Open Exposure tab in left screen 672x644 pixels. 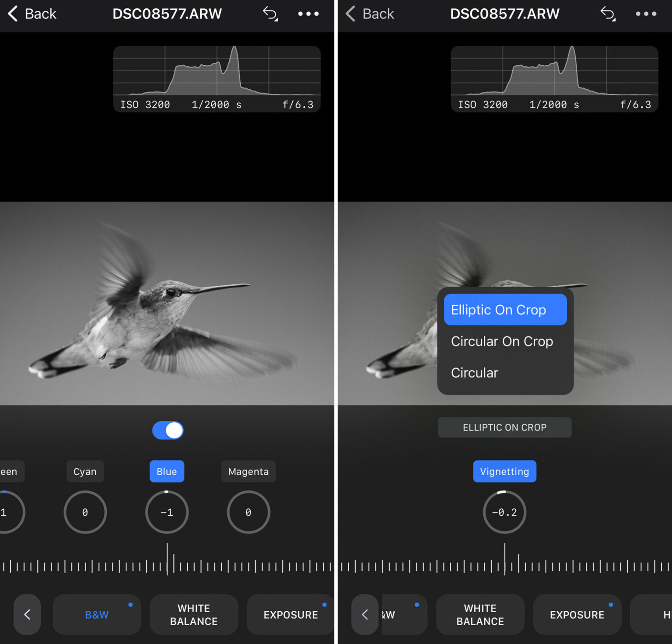pyautogui.click(x=290, y=614)
